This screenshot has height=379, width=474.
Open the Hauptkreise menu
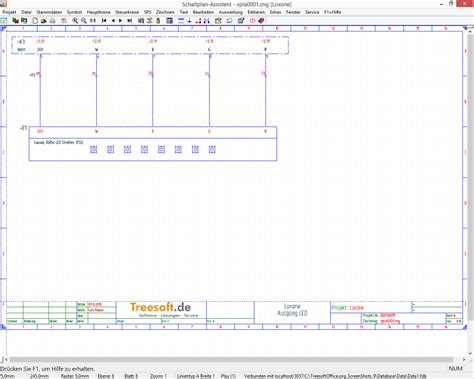coord(99,12)
